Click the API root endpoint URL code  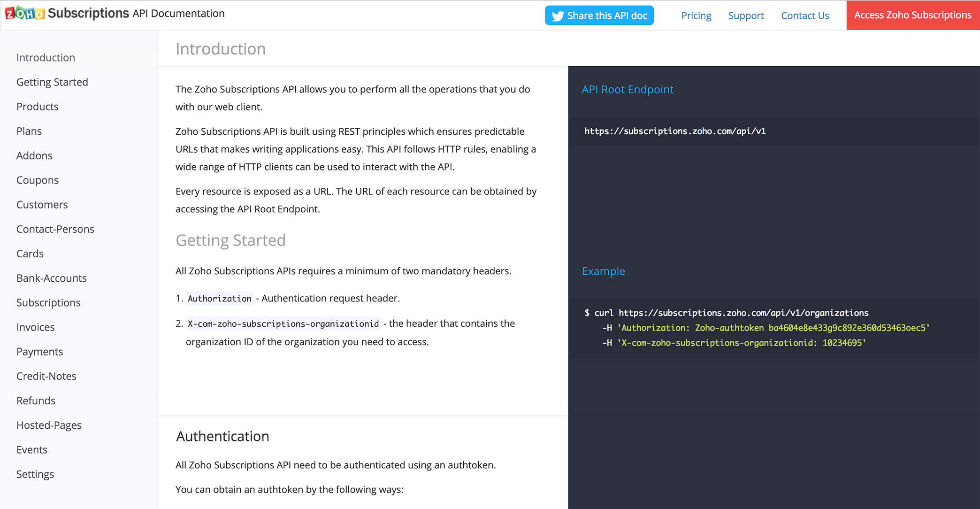[x=674, y=131]
